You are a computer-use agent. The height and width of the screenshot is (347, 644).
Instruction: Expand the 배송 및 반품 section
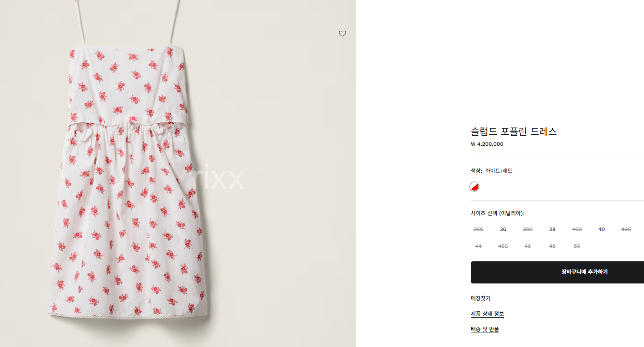click(x=485, y=329)
